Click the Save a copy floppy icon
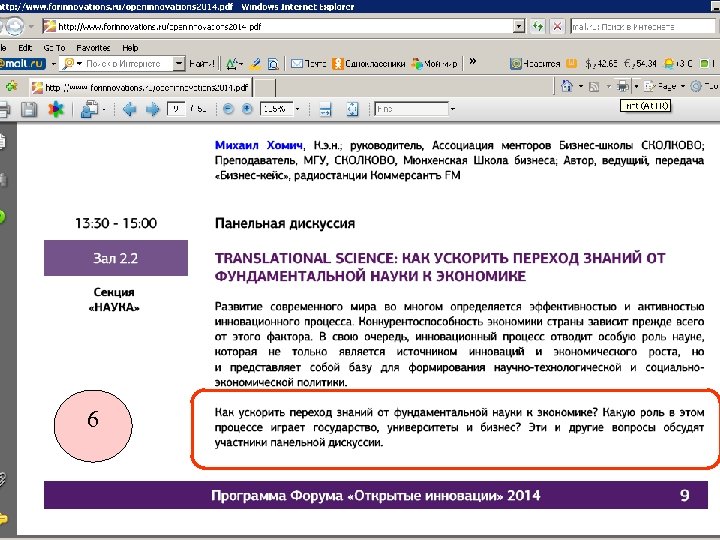Image resolution: width=720 pixels, height=540 pixels. coord(29,109)
